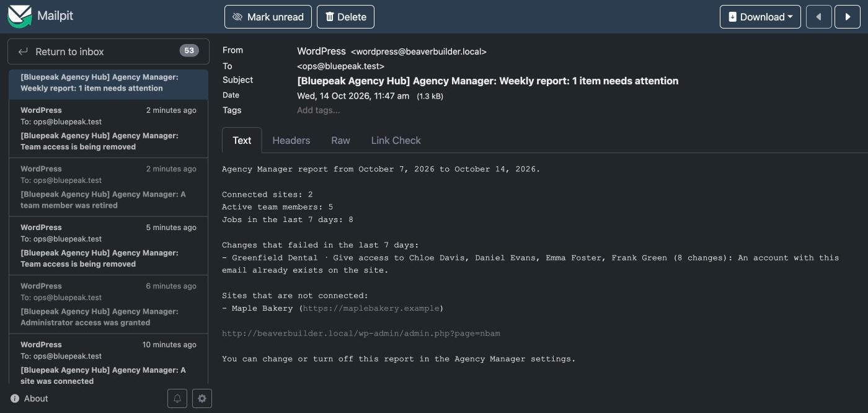Switch to the Text tab
The height and width of the screenshot is (413, 868).
[242, 140]
